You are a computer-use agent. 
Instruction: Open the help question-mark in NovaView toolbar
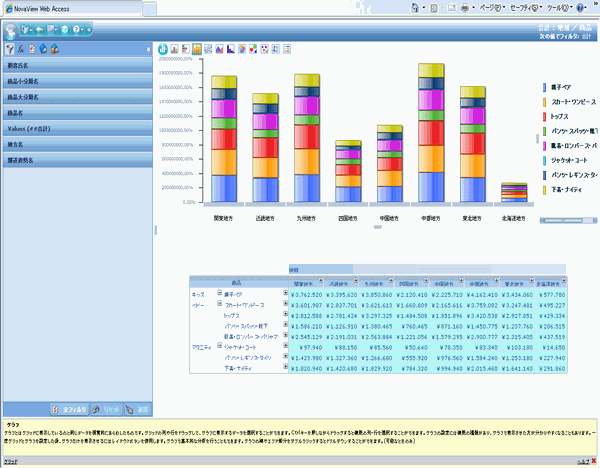click(76, 29)
